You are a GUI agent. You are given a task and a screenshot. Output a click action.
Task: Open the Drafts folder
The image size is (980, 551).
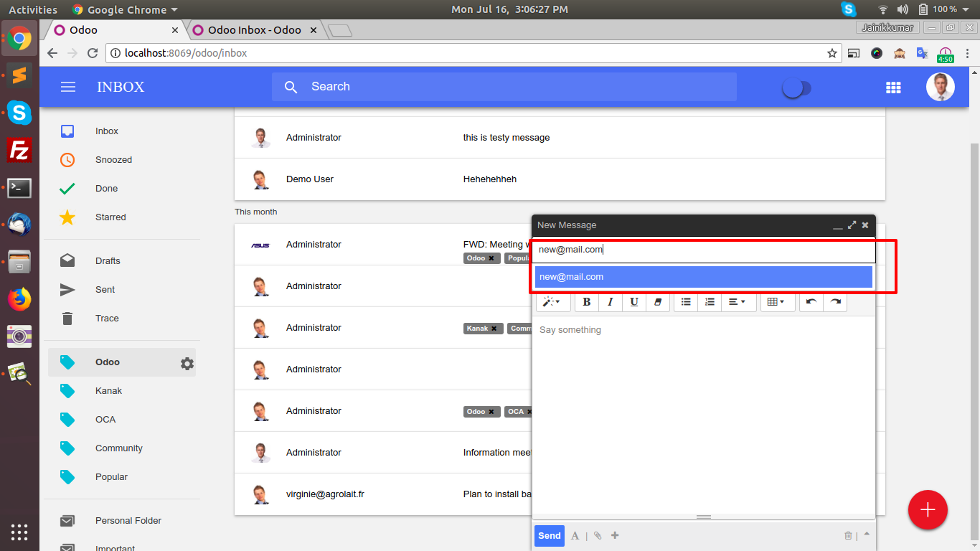[x=108, y=261]
